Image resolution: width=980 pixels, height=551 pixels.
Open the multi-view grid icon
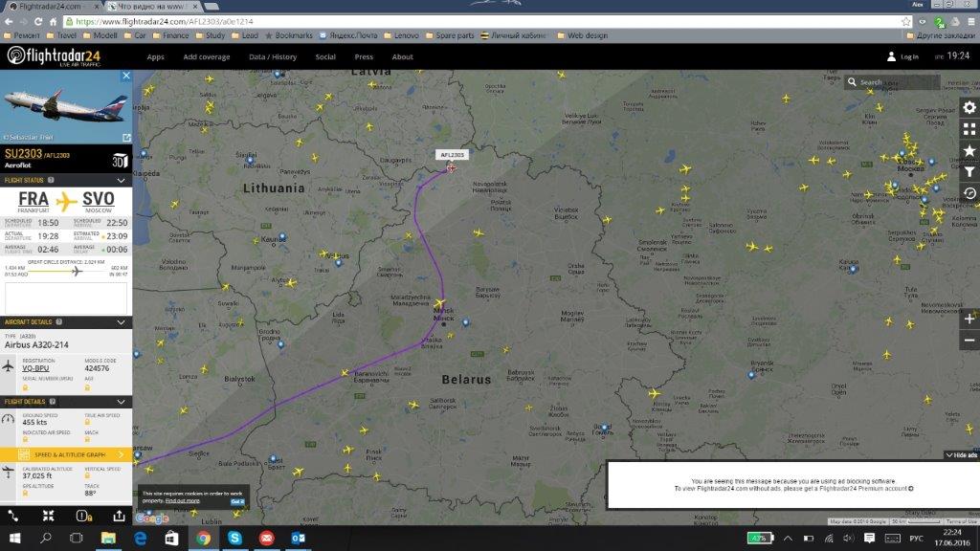pos(969,129)
